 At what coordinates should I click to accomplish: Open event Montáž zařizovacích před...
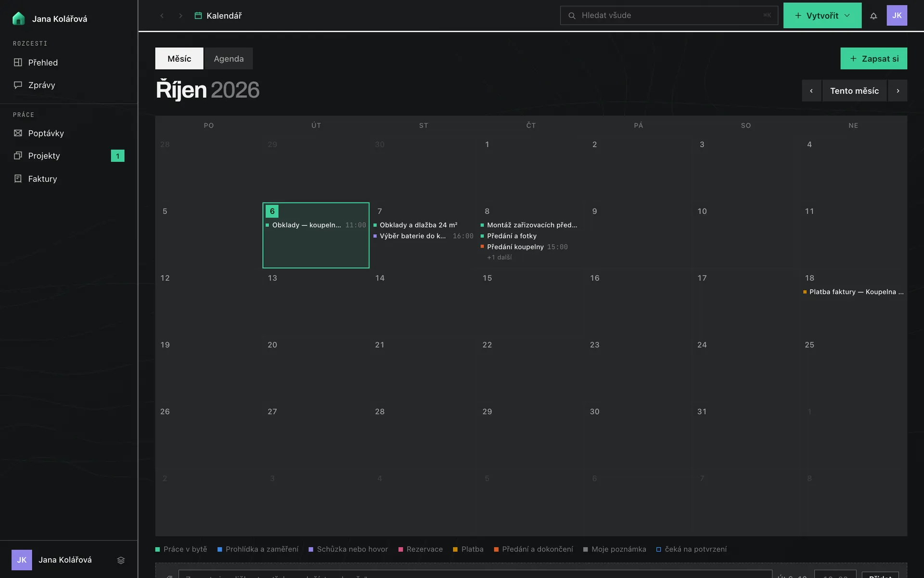click(531, 225)
